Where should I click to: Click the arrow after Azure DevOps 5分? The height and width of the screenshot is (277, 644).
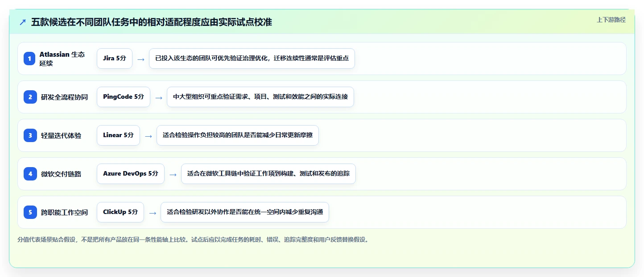point(173,174)
